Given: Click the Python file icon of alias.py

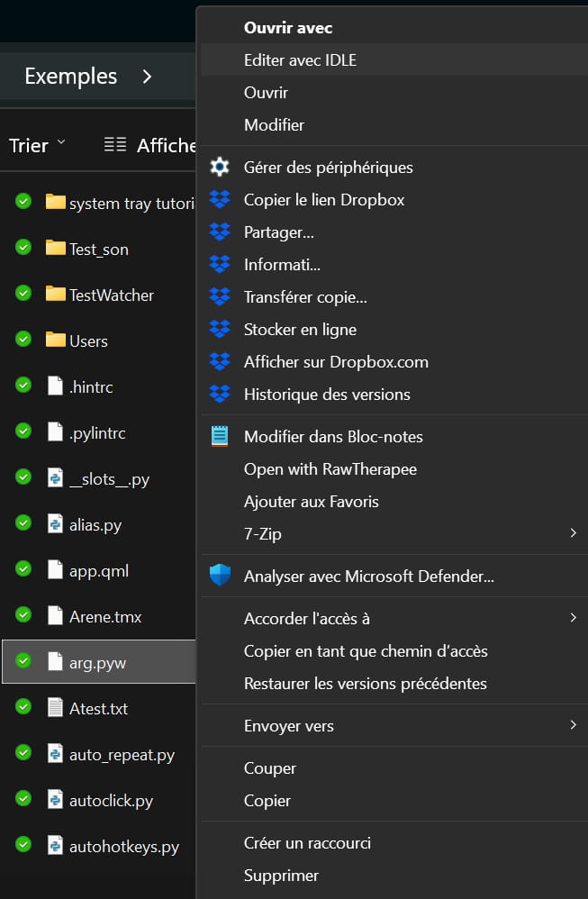Looking at the screenshot, I should click(x=55, y=524).
